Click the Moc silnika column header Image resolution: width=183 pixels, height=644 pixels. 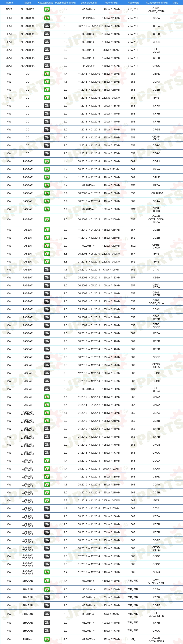pos(111,3)
